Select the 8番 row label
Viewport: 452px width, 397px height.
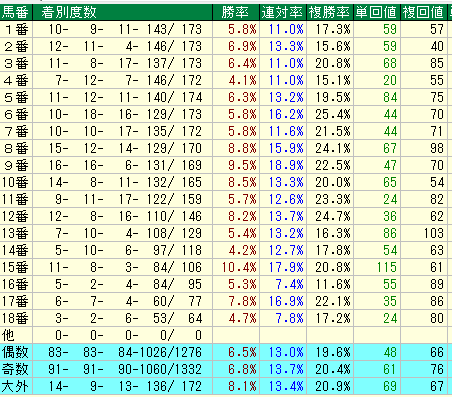point(16,148)
